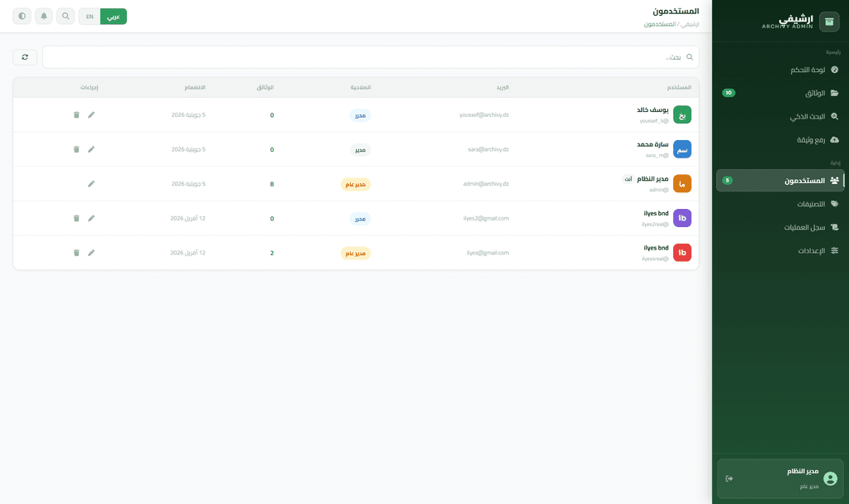Click the الانضمام column header
Viewport: 849px width, 504px height.
195,87
